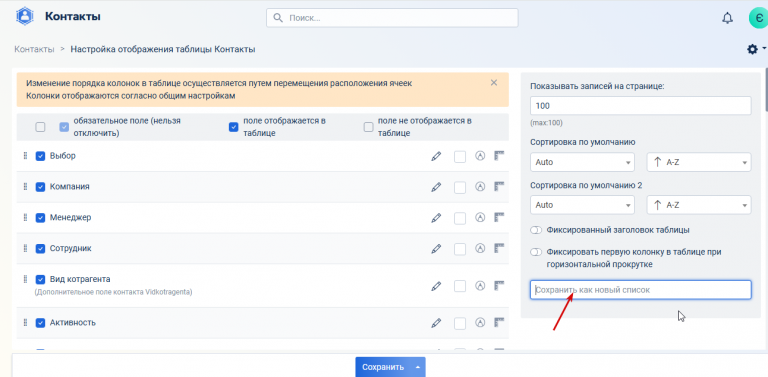This screenshot has height=377, width=768.
Task: Click the Сотрудник row label
Action: 71,248
